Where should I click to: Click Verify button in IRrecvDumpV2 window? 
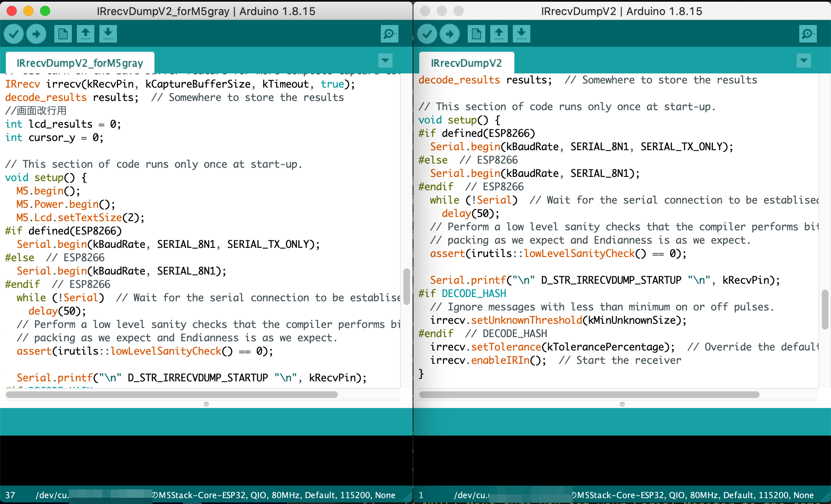(x=427, y=34)
